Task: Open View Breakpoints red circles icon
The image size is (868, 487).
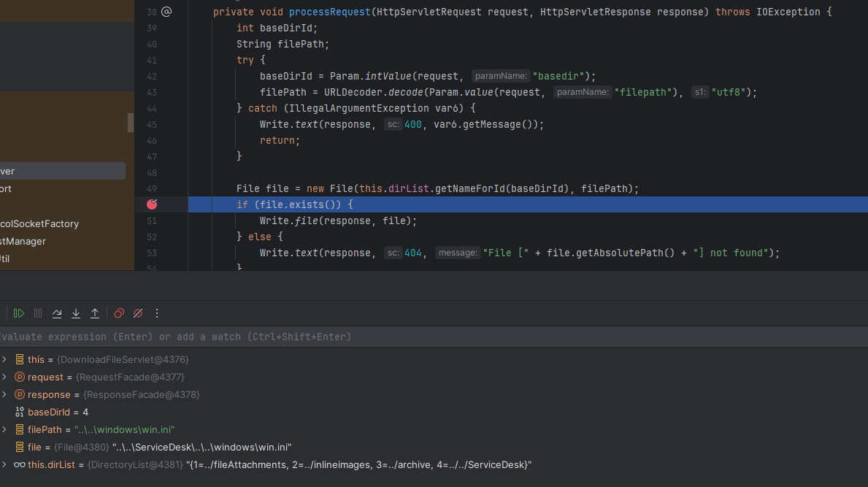Action: (119, 313)
